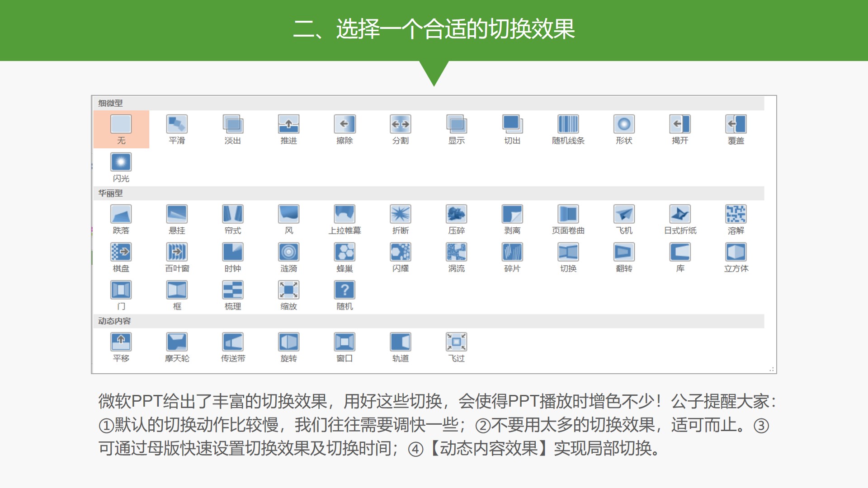Apply the 蜂巢 honeycomb transition
Image resolution: width=868 pixels, height=488 pixels.
tap(344, 257)
